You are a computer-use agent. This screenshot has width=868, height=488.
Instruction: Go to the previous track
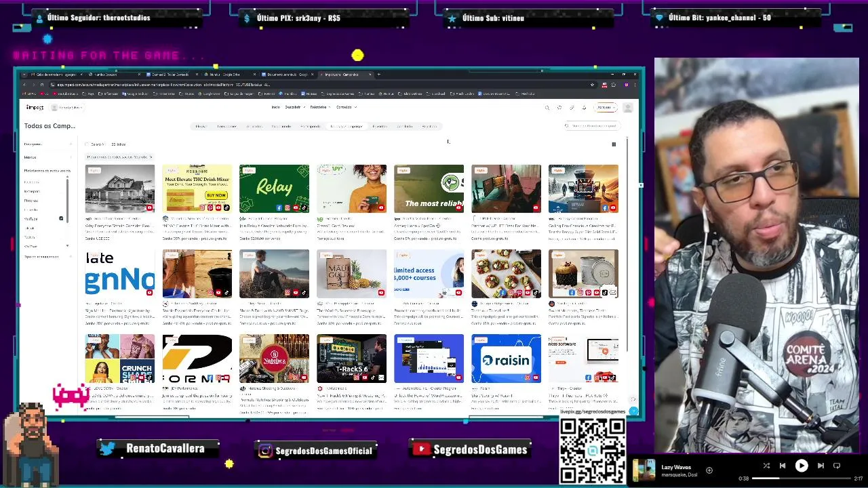coord(782,466)
